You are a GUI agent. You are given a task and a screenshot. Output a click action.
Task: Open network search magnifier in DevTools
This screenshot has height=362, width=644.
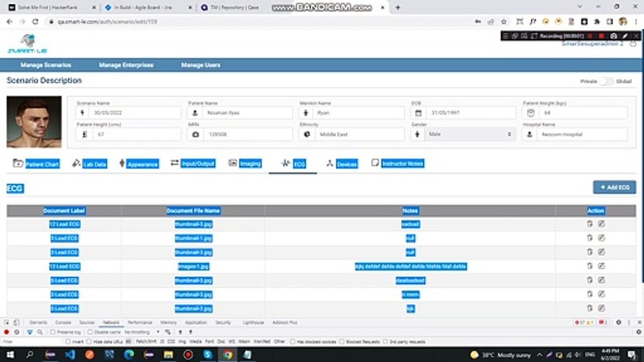(40, 332)
